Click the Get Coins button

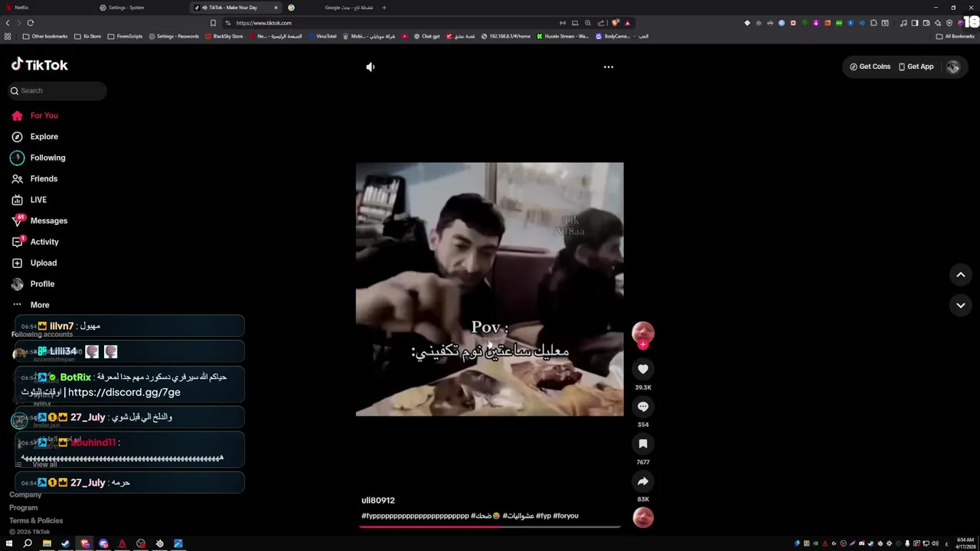870,67
